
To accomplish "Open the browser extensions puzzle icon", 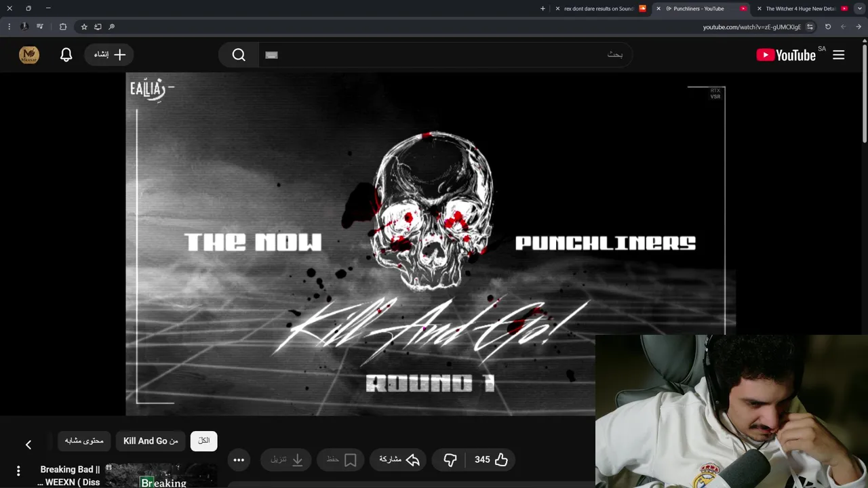I will point(63,27).
